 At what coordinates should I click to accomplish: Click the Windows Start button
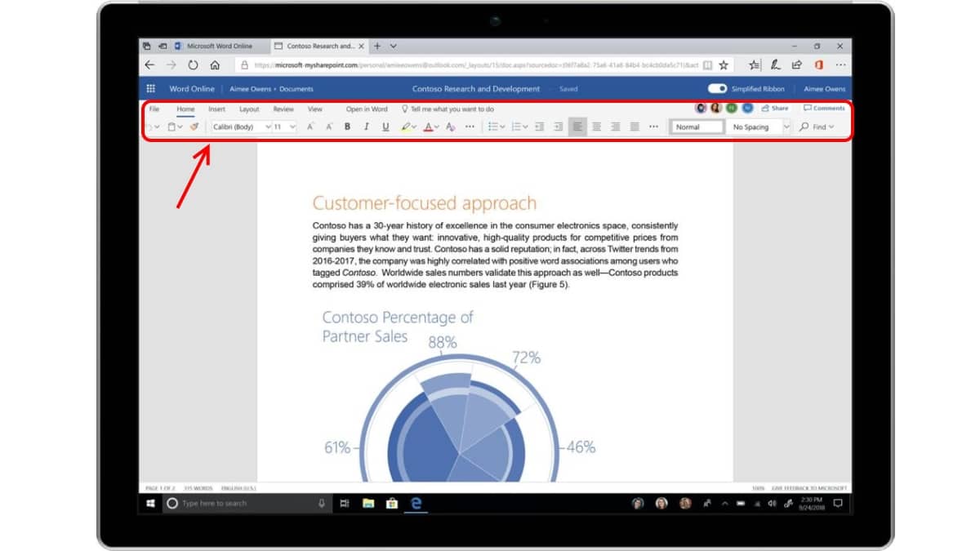point(150,504)
